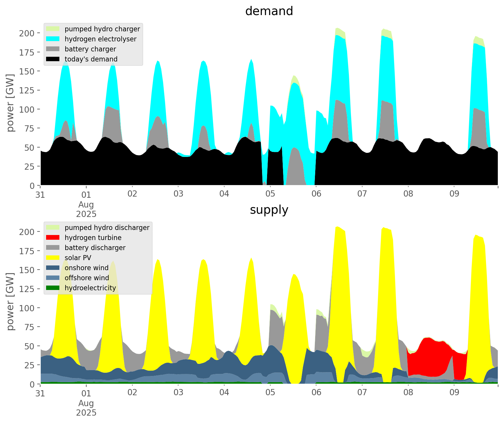Click the "Aug 2025" label under demand chart
504x423 pixels.
(86, 209)
